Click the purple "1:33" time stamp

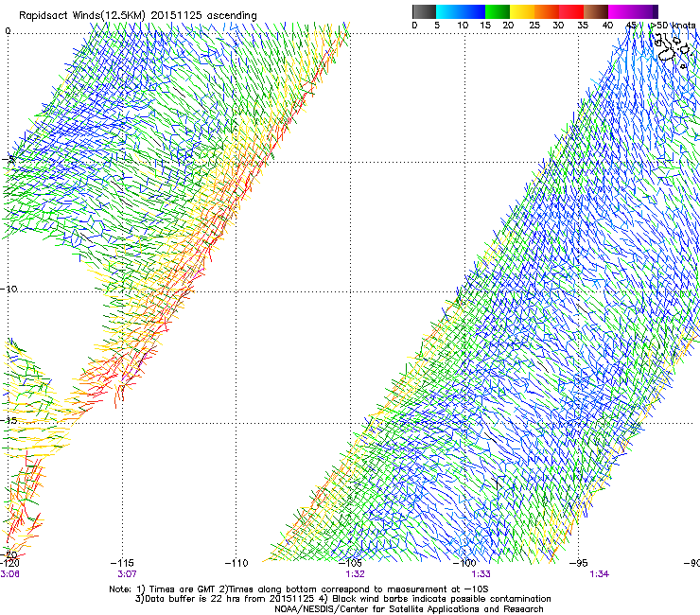tap(481, 574)
